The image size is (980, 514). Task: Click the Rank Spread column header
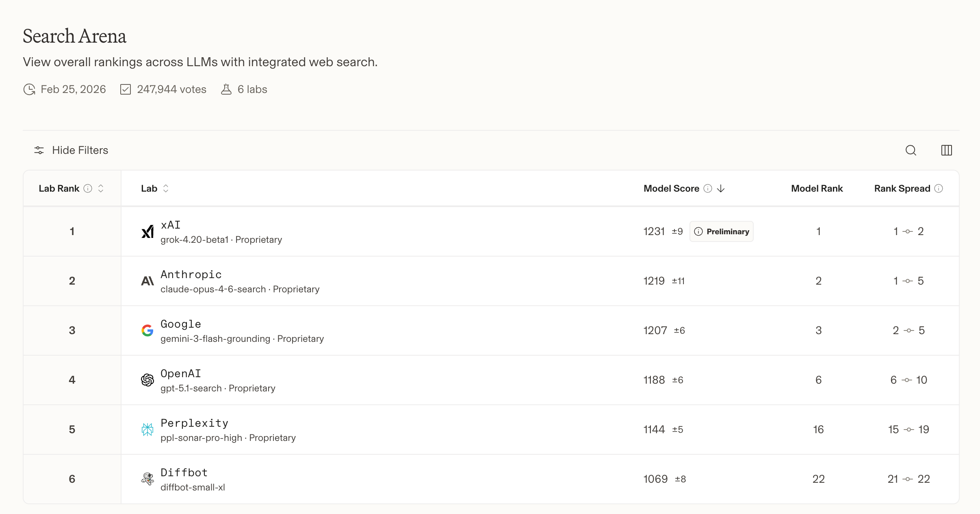pyautogui.click(x=902, y=188)
